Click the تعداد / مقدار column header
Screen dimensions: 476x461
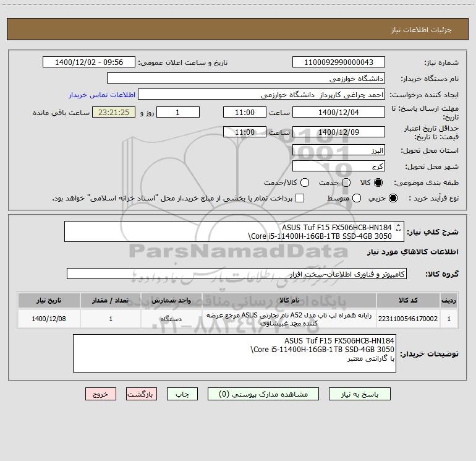111,301
